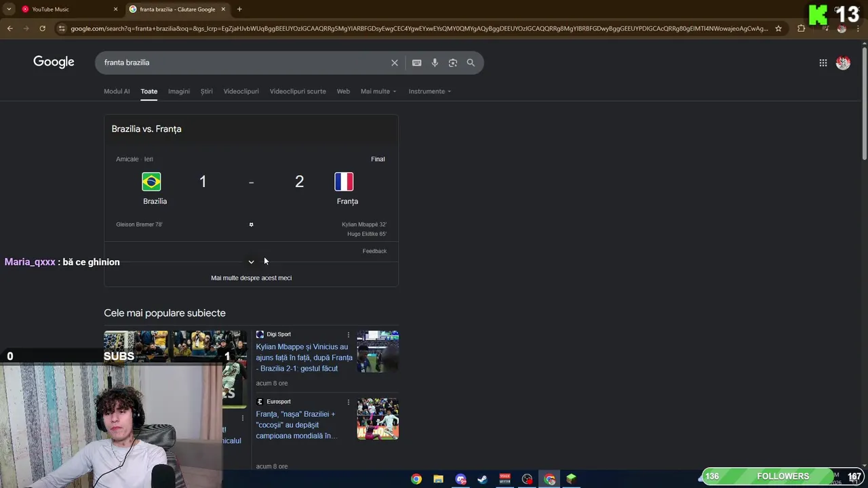Click the Franța team name
This screenshot has height=488, width=868.
[x=347, y=201]
